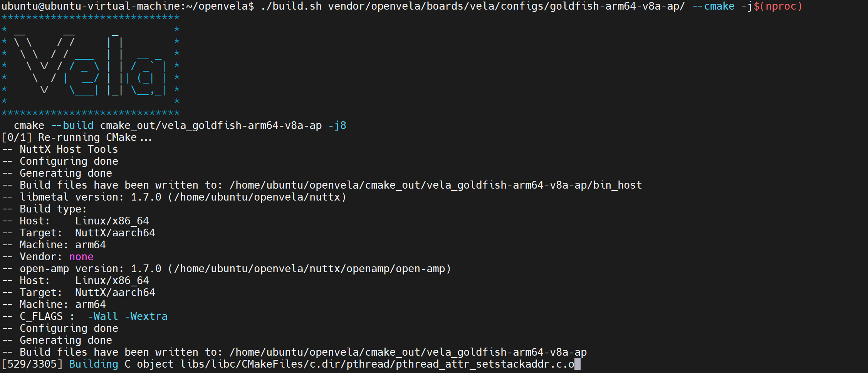Click '-- Build type:' line

[x=45, y=209]
